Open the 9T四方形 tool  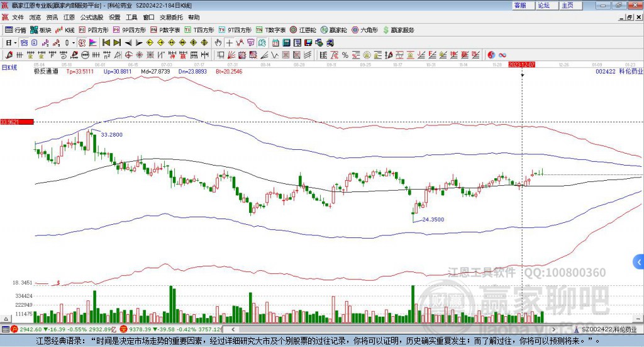click(235, 30)
